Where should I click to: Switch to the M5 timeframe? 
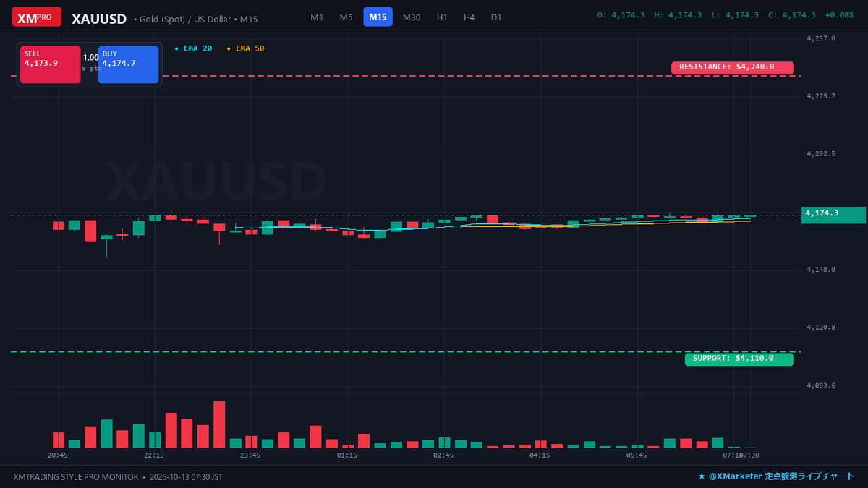click(346, 17)
